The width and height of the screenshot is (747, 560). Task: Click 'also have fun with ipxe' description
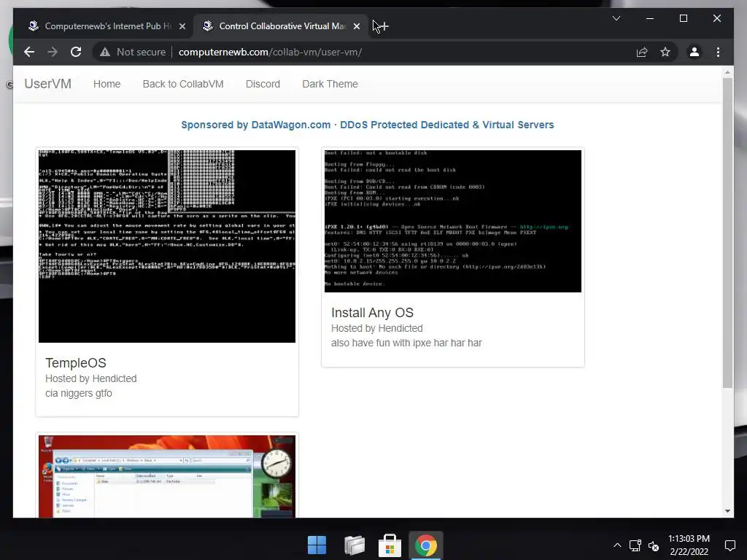point(406,343)
